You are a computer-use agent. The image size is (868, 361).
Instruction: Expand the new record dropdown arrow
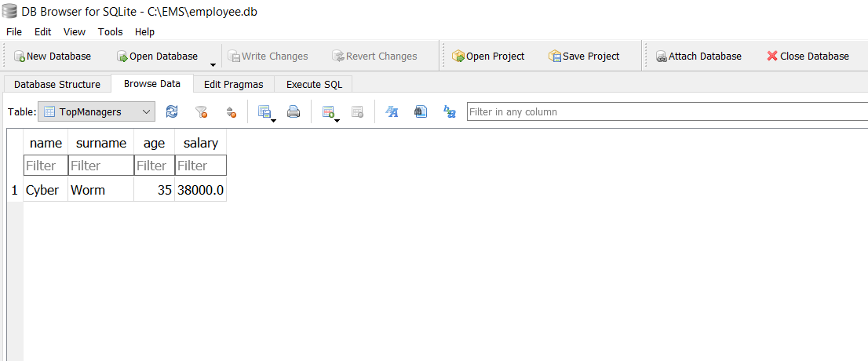click(337, 120)
